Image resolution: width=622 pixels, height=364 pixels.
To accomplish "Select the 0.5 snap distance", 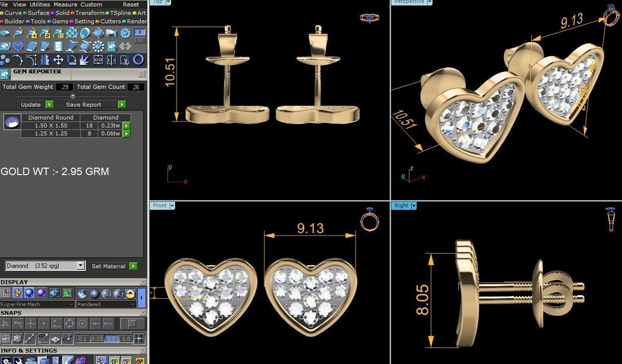I will coord(112,339).
